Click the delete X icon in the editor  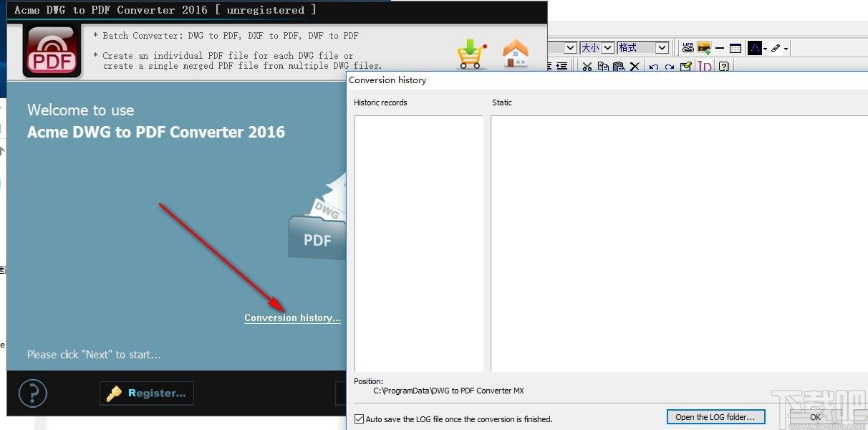coord(635,67)
